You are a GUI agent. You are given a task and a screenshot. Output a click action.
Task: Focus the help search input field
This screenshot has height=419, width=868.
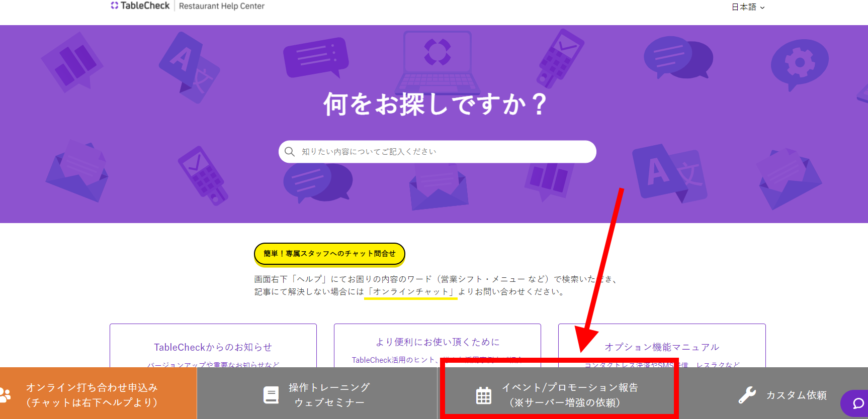point(443,152)
